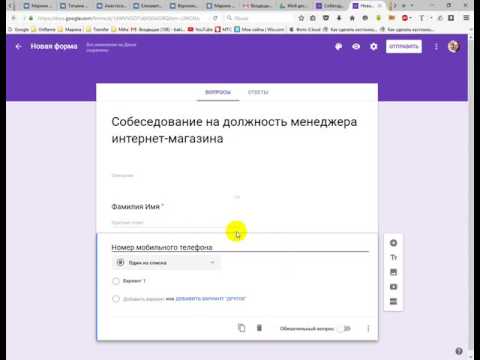
Task: Edit the form title text field
Action: (234, 130)
